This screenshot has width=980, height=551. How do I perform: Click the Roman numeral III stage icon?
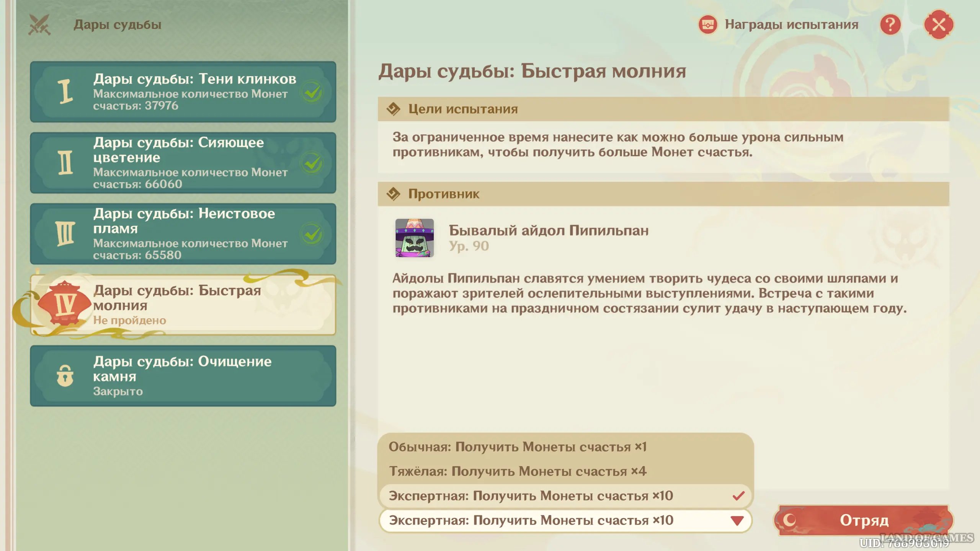pyautogui.click(x=65, y=233)
